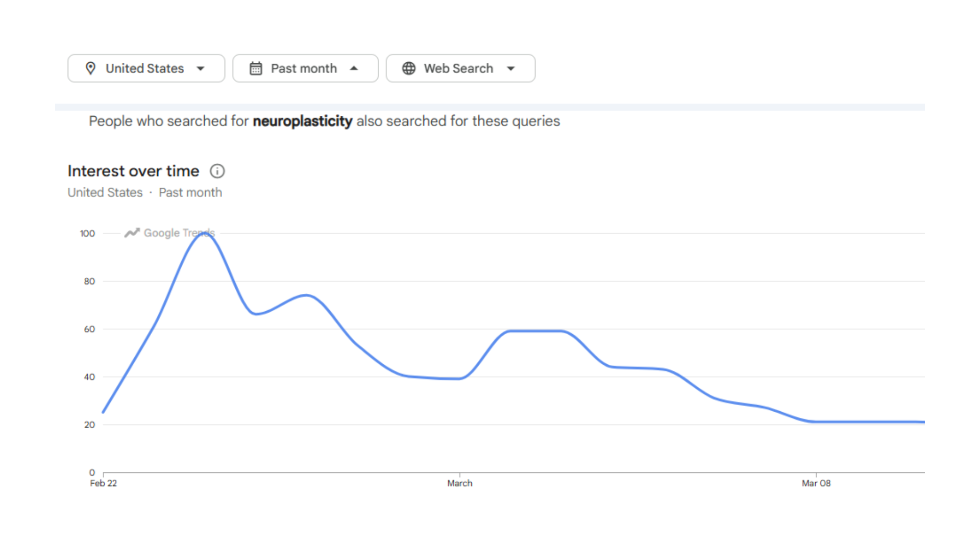Screen dimensions: 980x551
Task: Click the 100 y-axis value label
Action: [87, 233]
